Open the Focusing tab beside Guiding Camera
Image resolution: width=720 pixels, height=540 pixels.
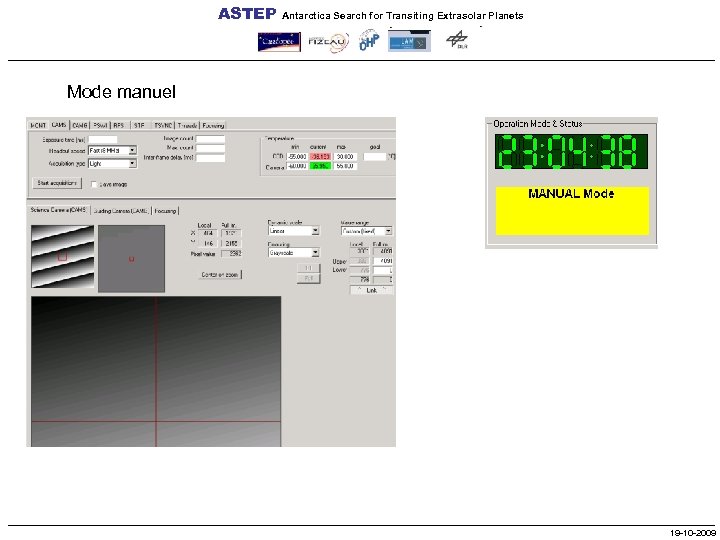click(x=165, y=211)
